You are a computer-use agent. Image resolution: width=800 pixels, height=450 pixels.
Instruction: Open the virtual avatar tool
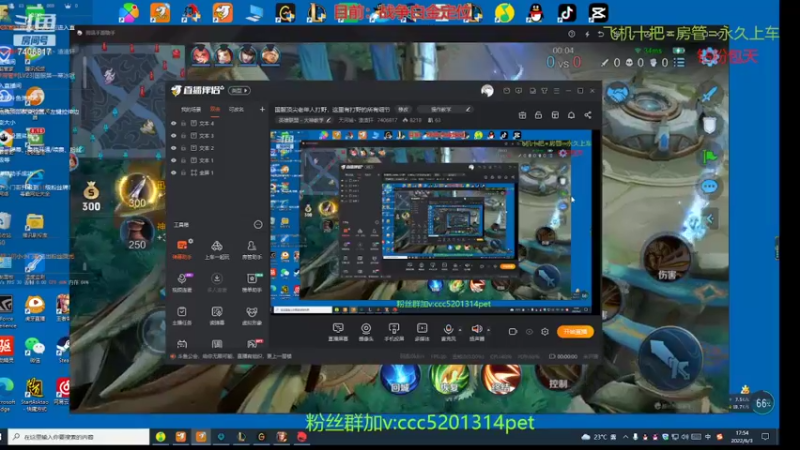point(252,315)
